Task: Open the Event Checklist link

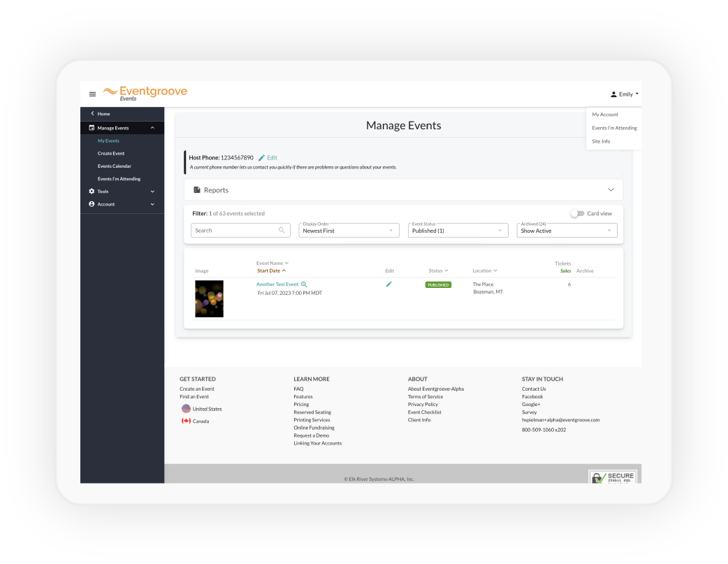Action: pyautogui.click(x=424, y=412)
